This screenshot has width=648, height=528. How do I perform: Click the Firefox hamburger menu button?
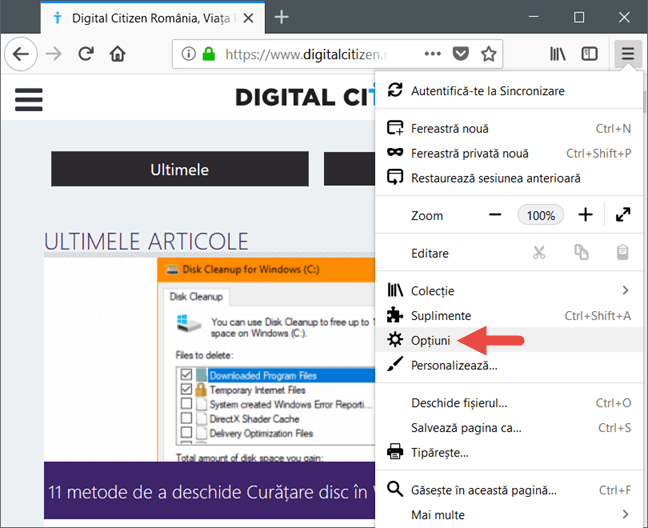click(627, 54)
